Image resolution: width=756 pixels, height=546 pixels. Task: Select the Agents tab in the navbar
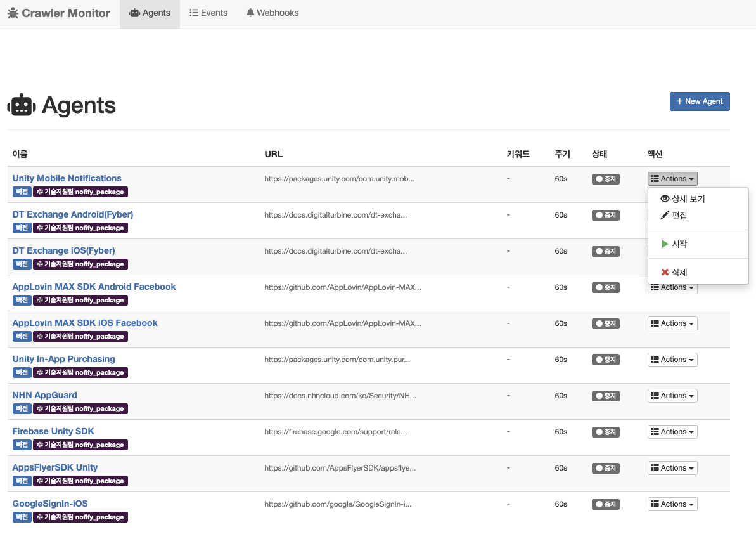point(150,13)
